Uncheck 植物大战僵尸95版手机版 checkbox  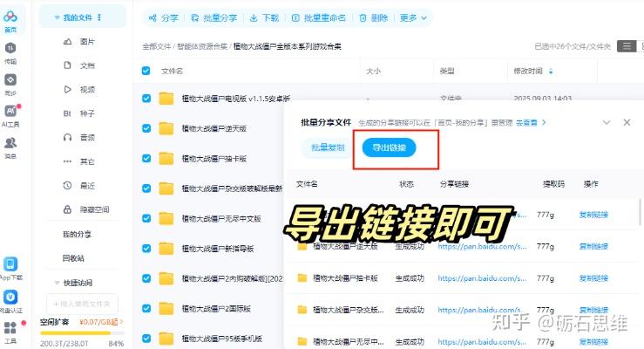146,339
